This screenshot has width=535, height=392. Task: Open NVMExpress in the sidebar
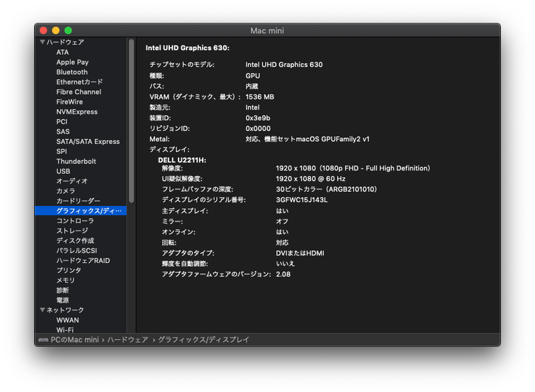[77, 112]
